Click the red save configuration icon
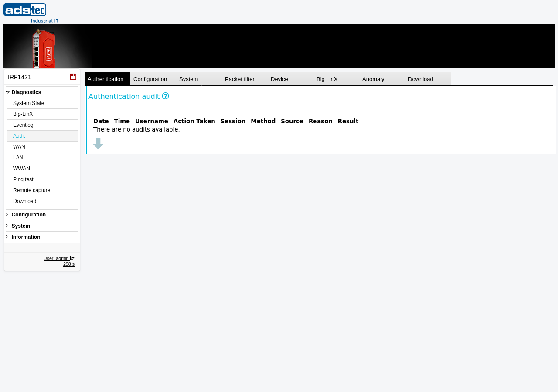Image resolution: width=558 pixels, height=392 pixels. tap(73, 77)
